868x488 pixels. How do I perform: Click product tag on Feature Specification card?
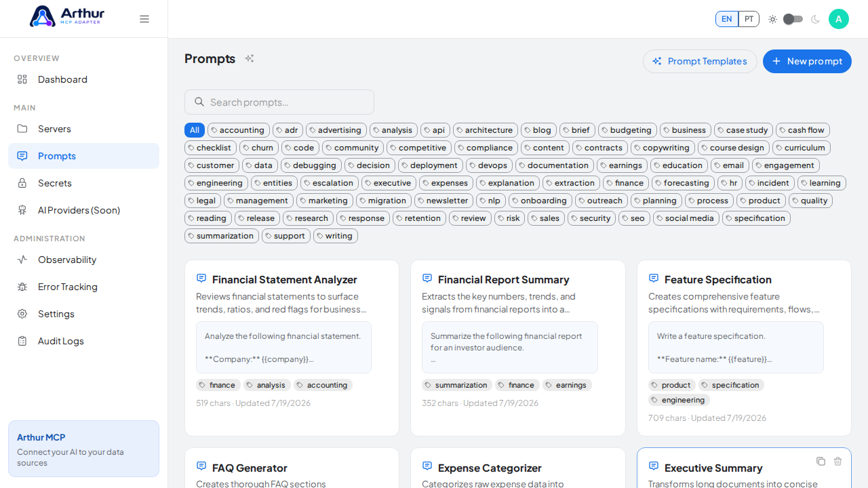coord(672,385)
